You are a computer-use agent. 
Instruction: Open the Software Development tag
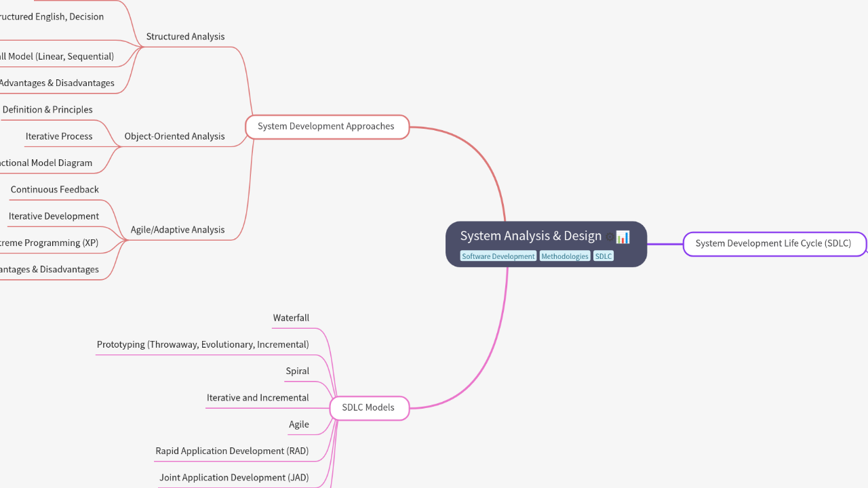tap(498, 256)
